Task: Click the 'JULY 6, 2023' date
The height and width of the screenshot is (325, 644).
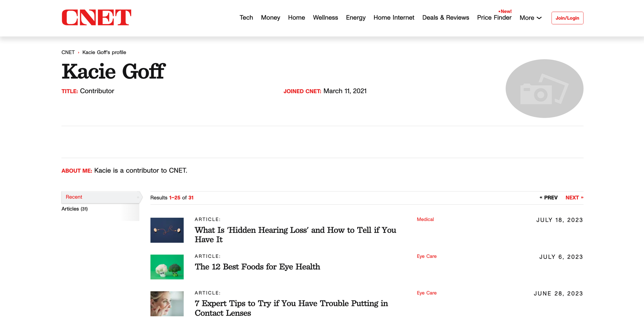Action: pos(561,257)
